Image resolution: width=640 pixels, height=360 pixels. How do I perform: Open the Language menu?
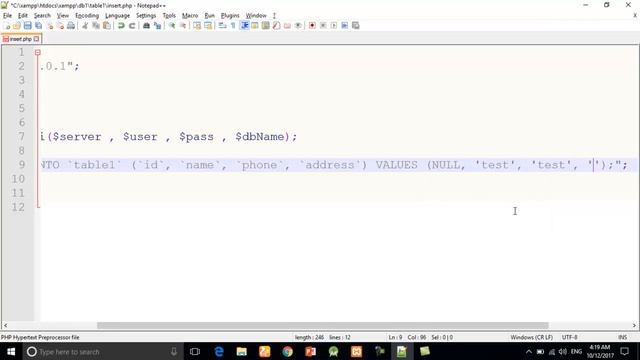(118, 16)
